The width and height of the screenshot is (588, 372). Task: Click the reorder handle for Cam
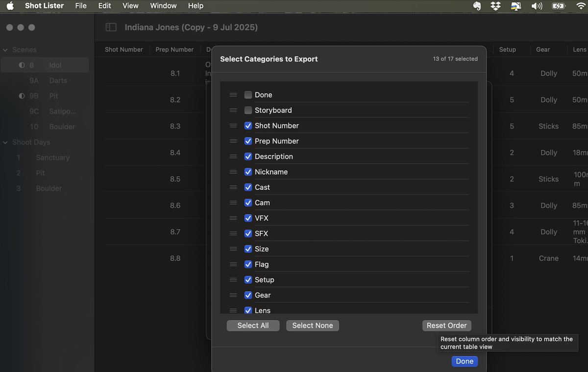(233, 203)
